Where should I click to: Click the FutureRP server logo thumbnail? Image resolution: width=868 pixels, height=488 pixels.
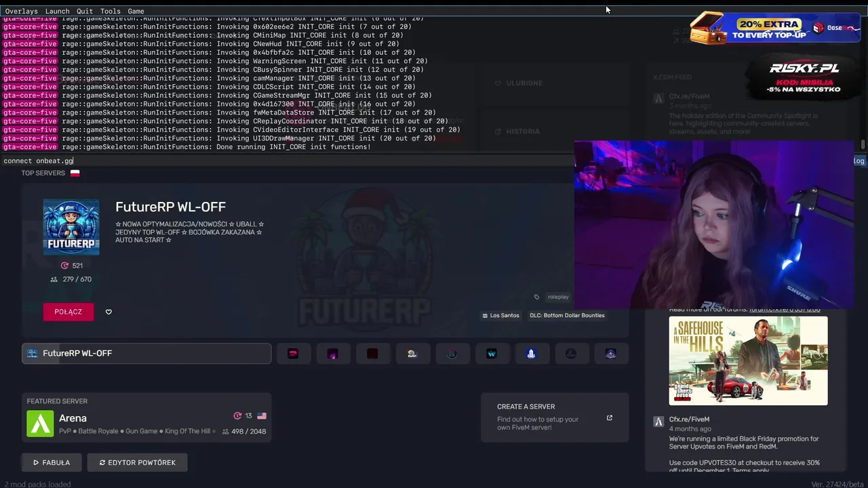click(71, 227)
